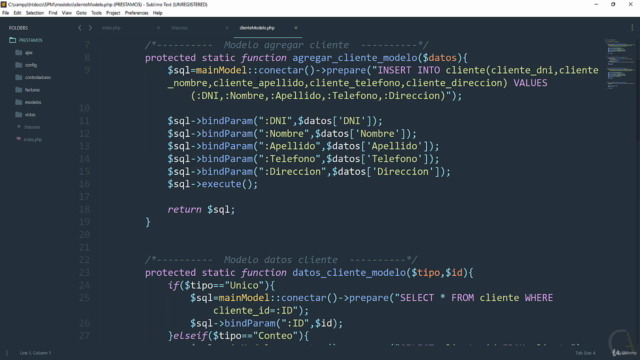Open the Tab Size selector in status bar
The height and width of the screenshot is (360, 640).
tap(585, 353)
